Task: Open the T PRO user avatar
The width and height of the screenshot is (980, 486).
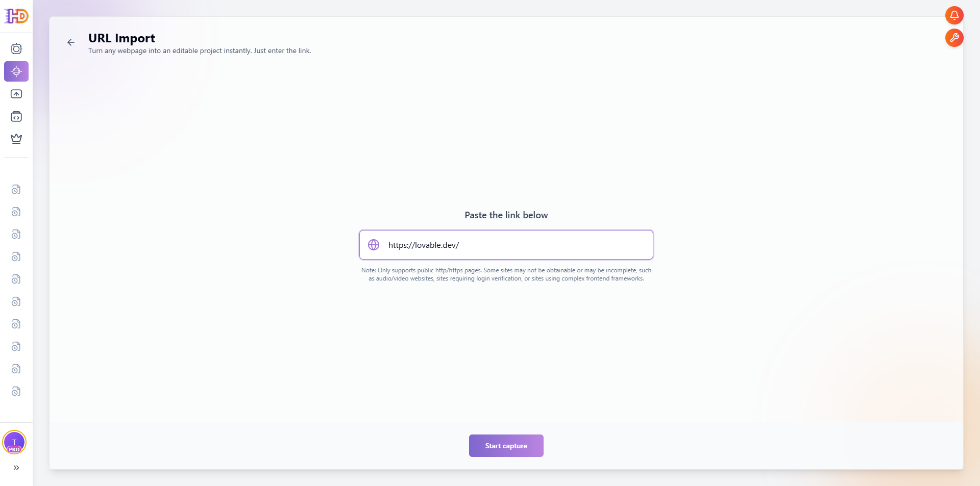Action: pos(15,443)
